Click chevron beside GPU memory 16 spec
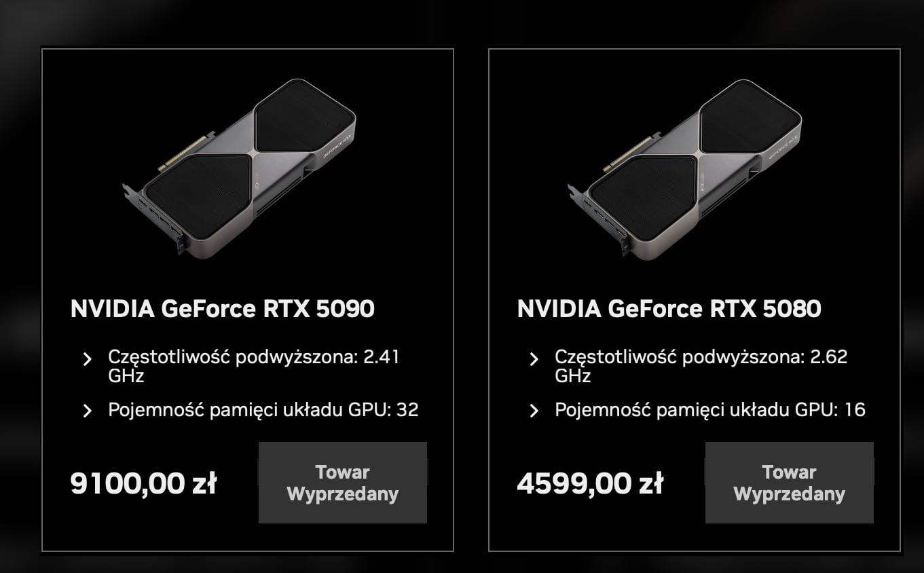Image resolution: width=924 pixels, height=573 pixels. (x=534, y=411)
